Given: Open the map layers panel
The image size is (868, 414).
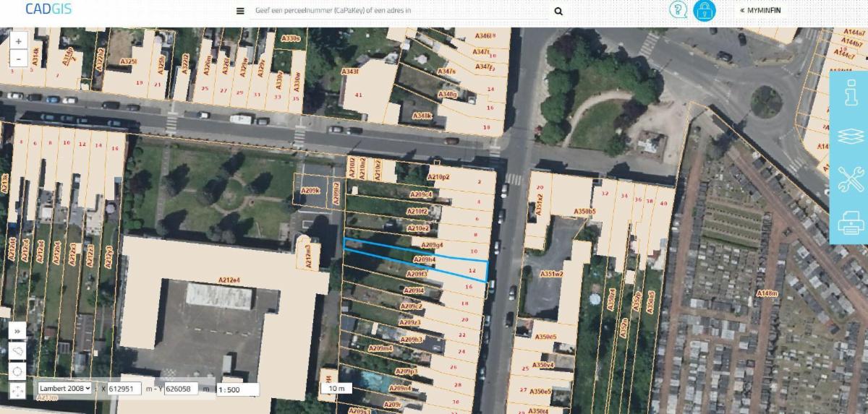Looking at the screenshot, I should tap(851, 136).
